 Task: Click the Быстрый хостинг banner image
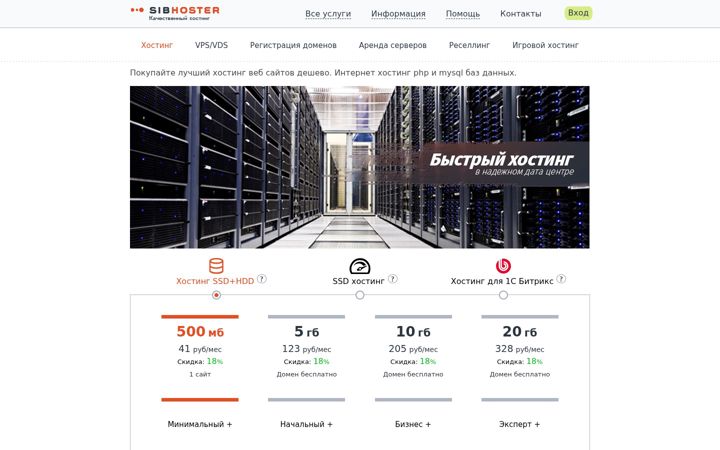pos(360,167)
